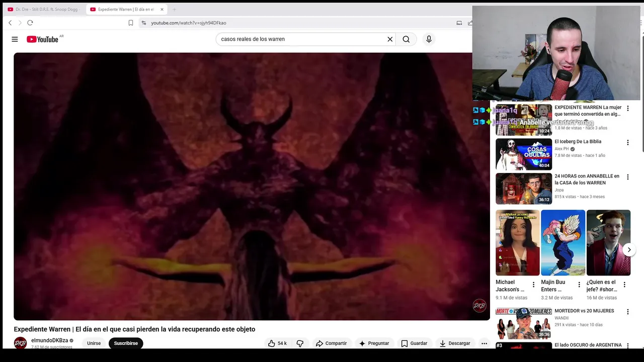Close the Expediente Warren tab
The height and width of the screenshot is (362, 644).
point(162,9)
